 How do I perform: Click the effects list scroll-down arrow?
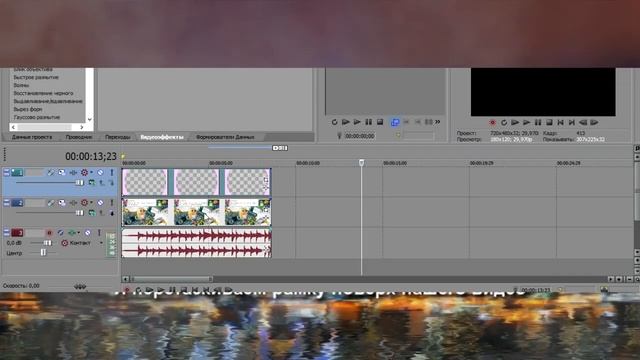point(90,120)
